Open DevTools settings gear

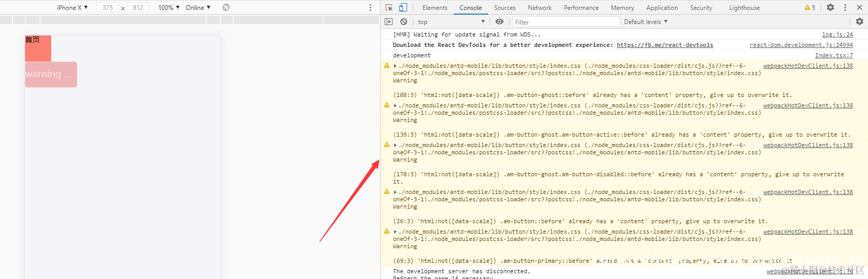(830, 7)
